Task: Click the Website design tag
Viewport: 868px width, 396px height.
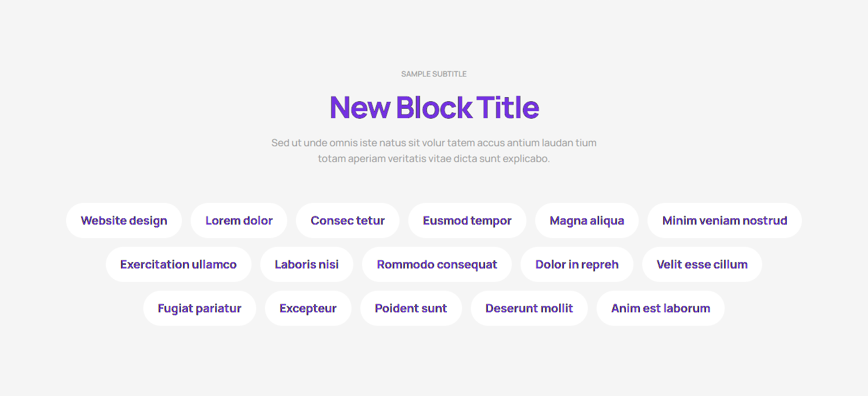Action: point(124,221)
